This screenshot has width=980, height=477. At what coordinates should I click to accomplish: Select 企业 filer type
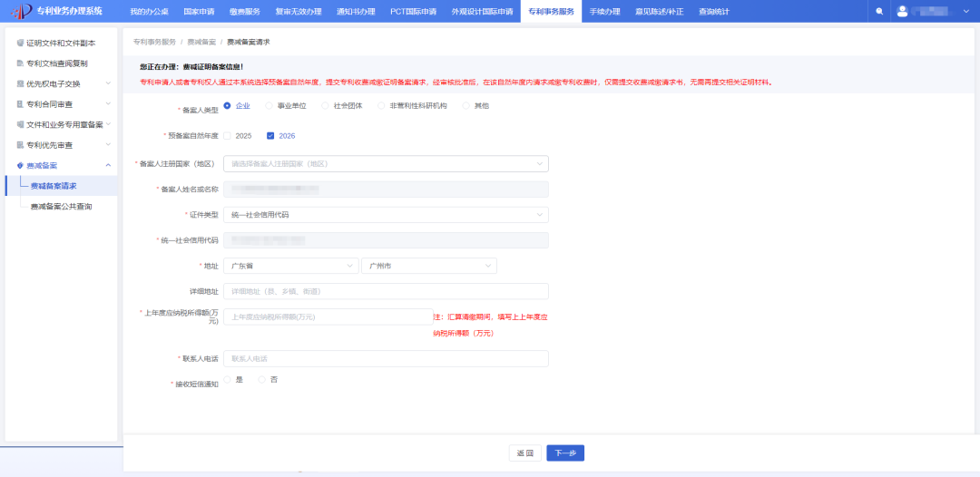(227, 105)
